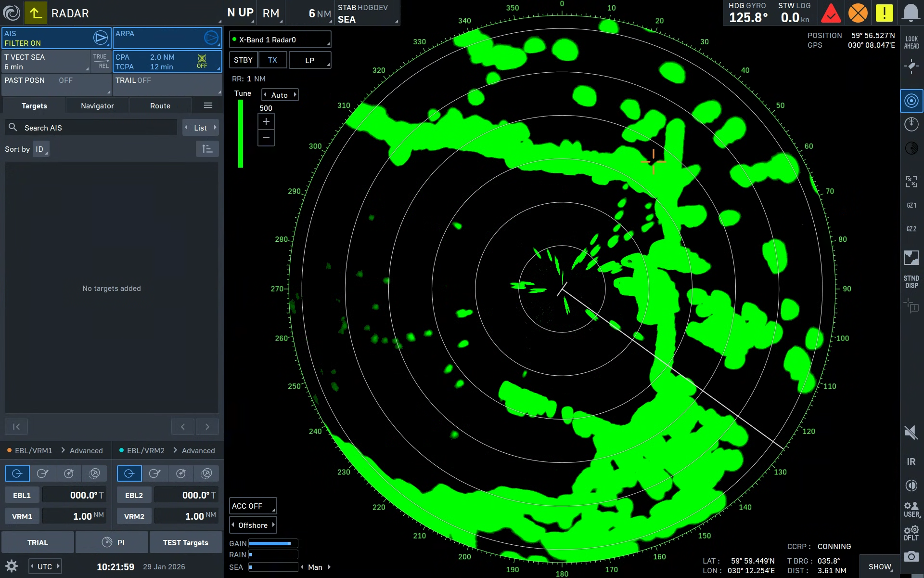The height and width of the screenshot is (578, 924).
Task: Expand the ACC OFF dropdown
Action: [x=253, y=506]
